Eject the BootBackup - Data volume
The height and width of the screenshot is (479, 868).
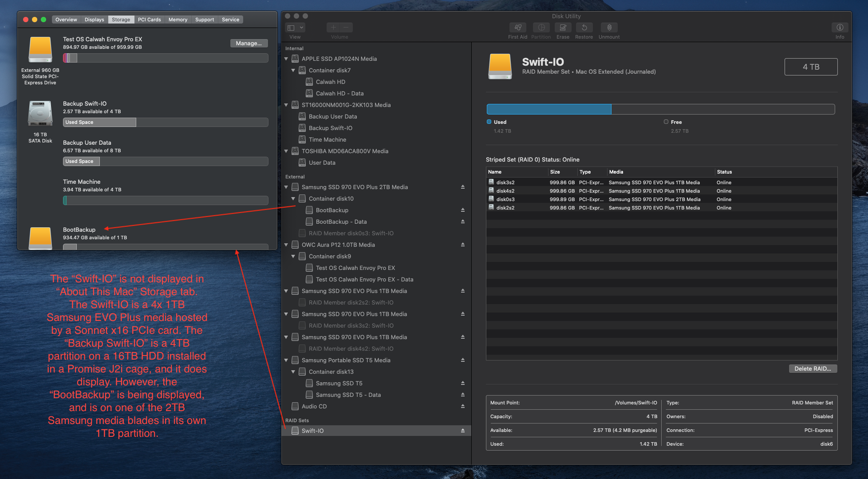(x=462, y=222)
